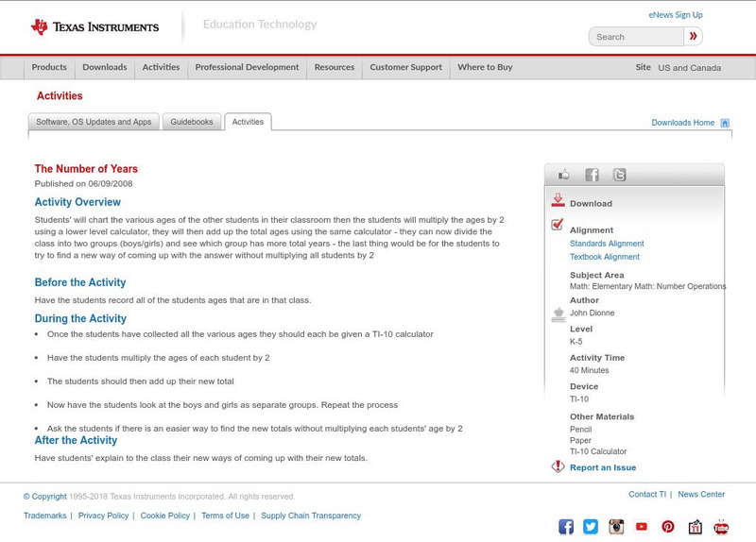Click the Download label in sidebar
This screenshot has height=542, width=756.
click(x=591, y=204)
